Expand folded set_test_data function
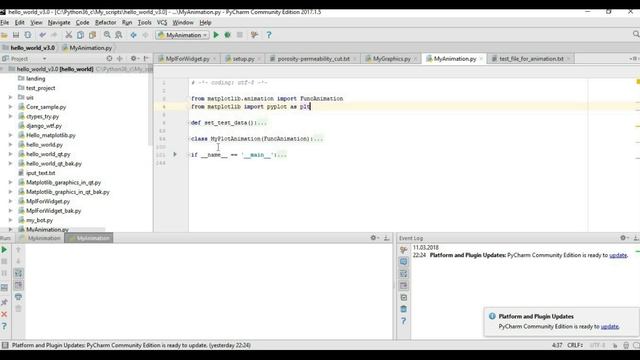The image size is (640, 360). [262, 123]
